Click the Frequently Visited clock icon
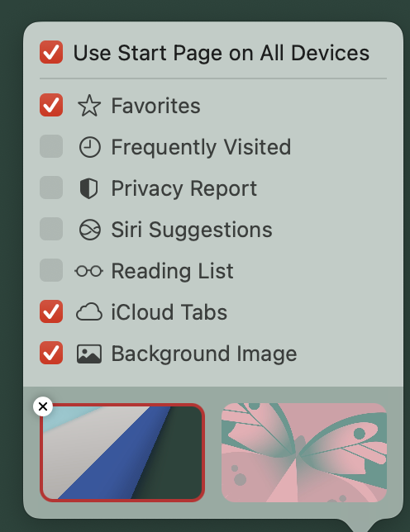This screenshot has height=532, width=410. tap(89, 147)
